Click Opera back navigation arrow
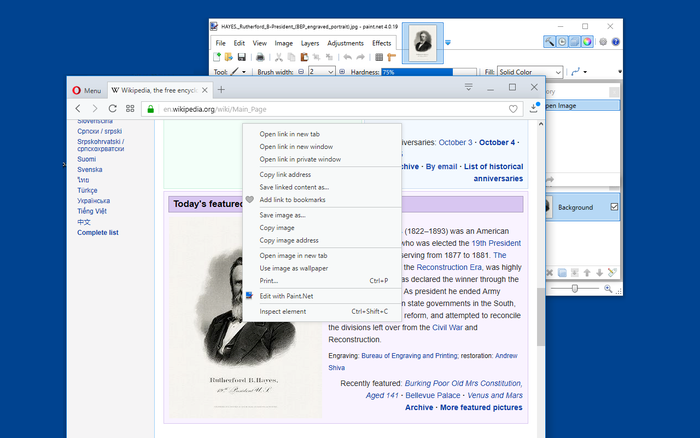Viewport: 700px width, 438px height. click(x=78, y=108)
